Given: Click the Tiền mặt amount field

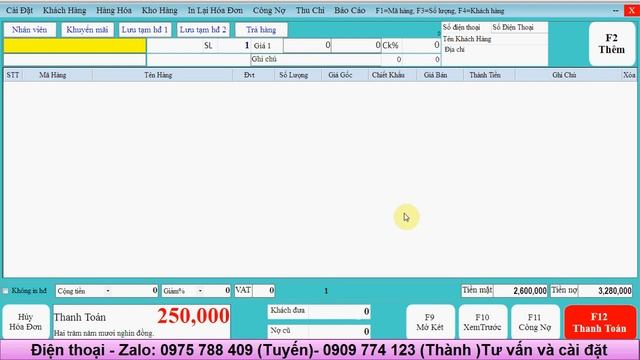Looking at the screenshot, I should pos(520,291).
